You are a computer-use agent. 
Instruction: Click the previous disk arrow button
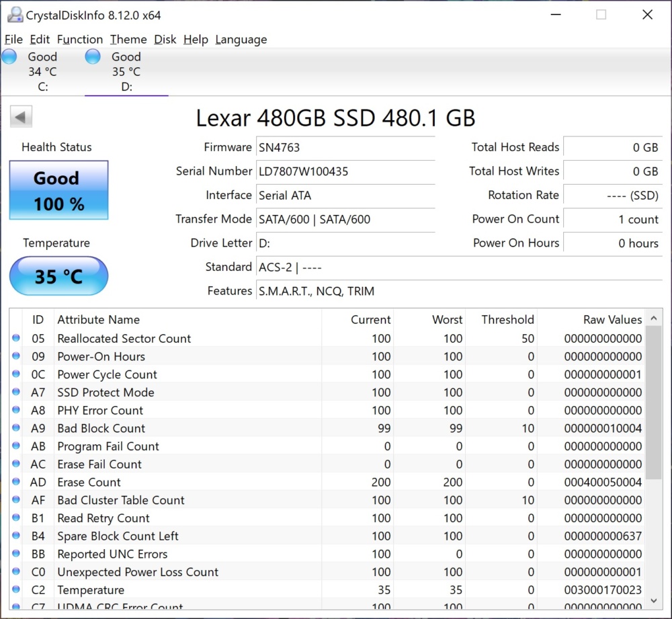click(21, 116)
